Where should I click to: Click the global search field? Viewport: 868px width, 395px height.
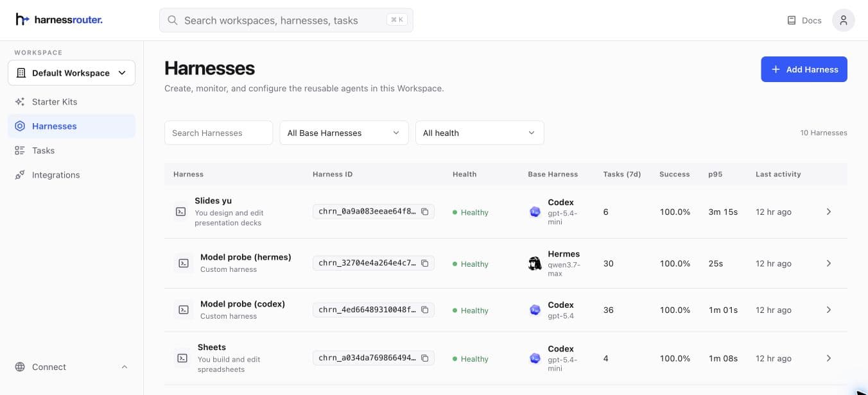tap(286, 21)
